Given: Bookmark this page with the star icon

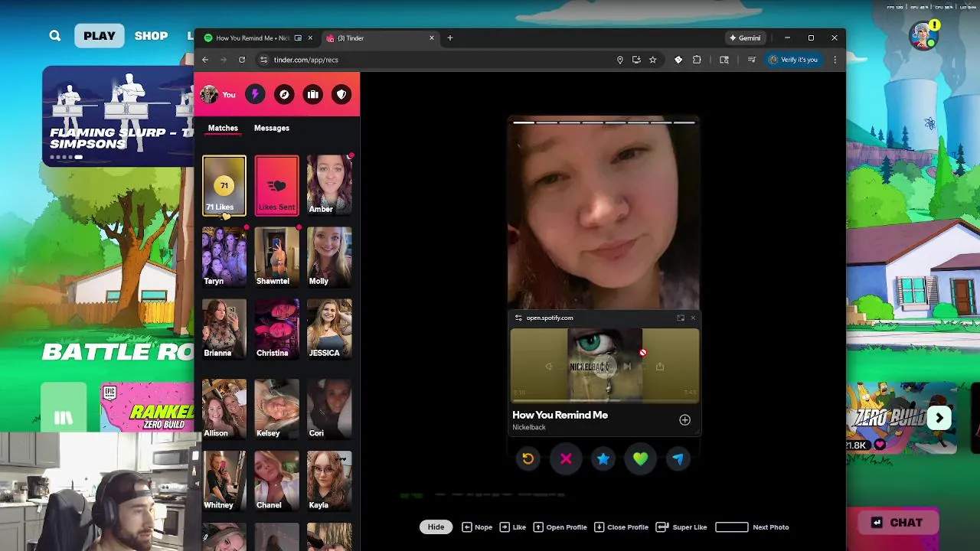Looking at the screenshot, I should point(652,60).
